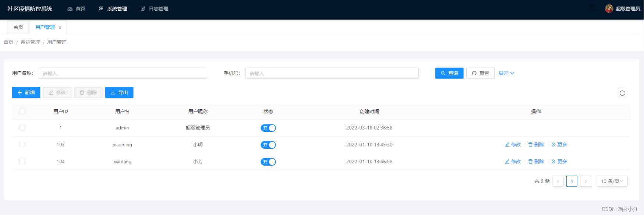Check the admin row checkbox
Screen dimensions: 644x215
[x=22, y=128]
